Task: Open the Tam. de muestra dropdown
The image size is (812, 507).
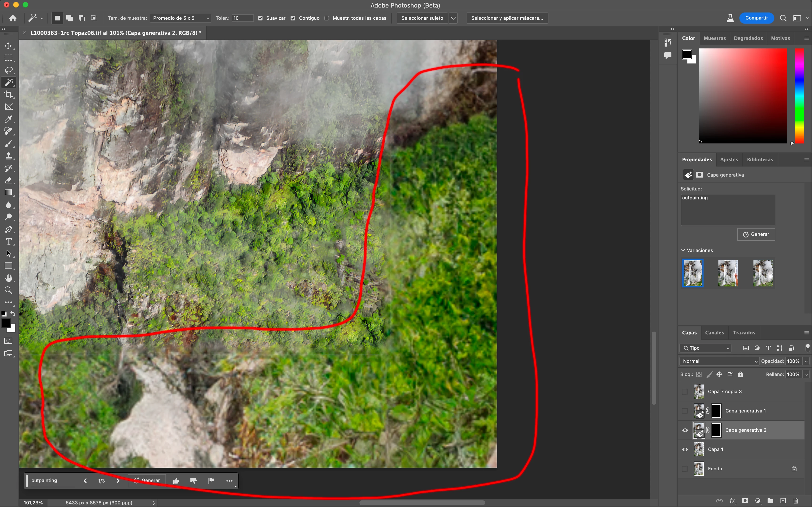Action: coord(180,18)
